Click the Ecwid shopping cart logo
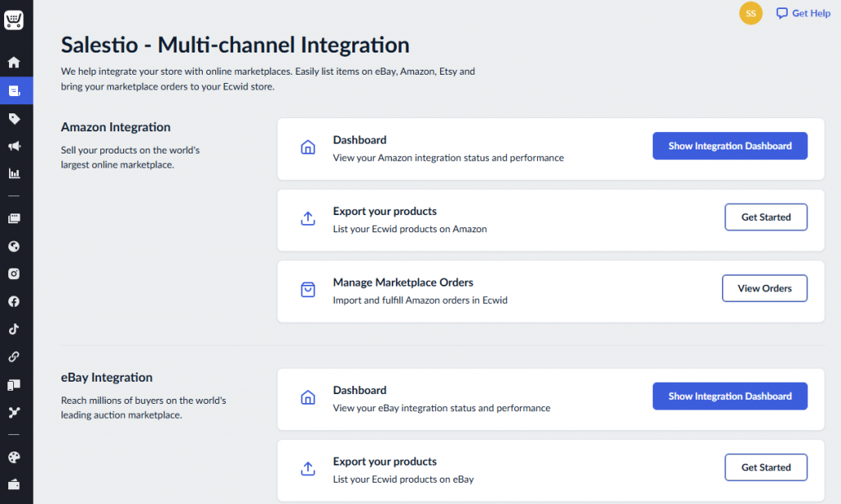 pos(14,21)
